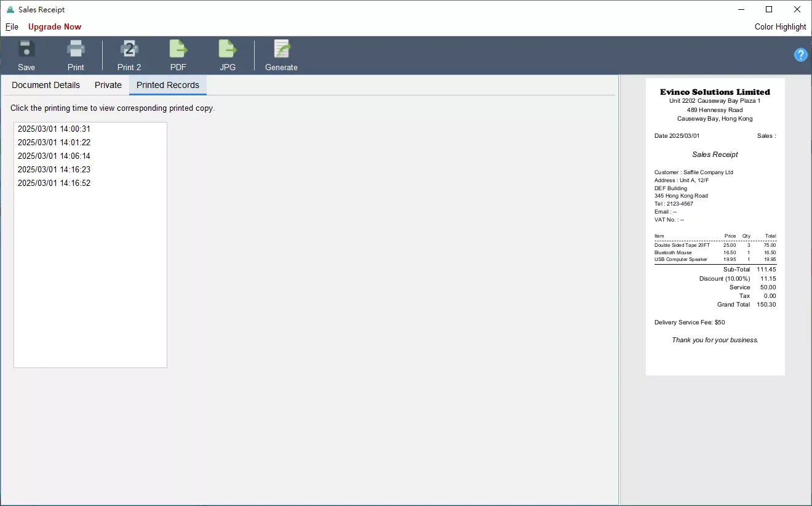Click Color Highlight in the menu bar
This screenshot has width=812, height=506.
coord(780,26)
